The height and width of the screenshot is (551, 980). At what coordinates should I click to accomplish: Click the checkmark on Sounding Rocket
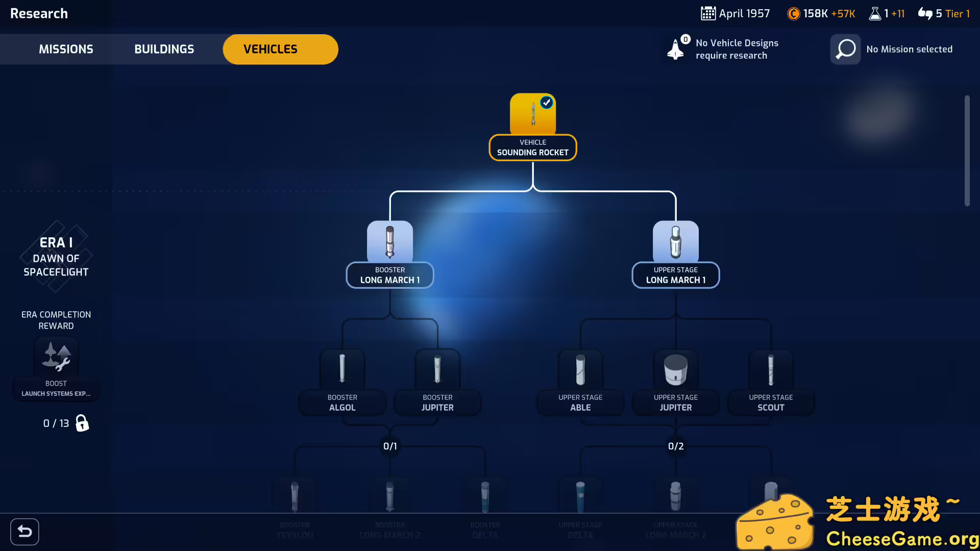pos(547,103)
